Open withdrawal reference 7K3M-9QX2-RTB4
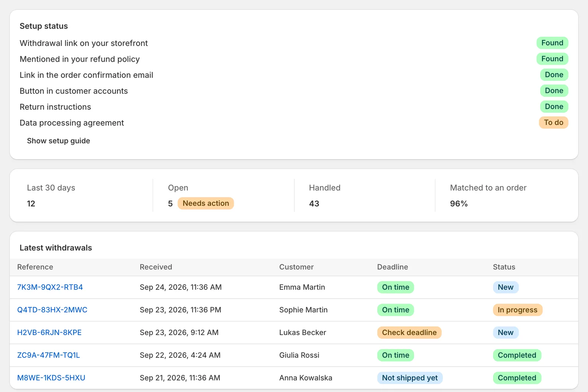 (50, 287)
